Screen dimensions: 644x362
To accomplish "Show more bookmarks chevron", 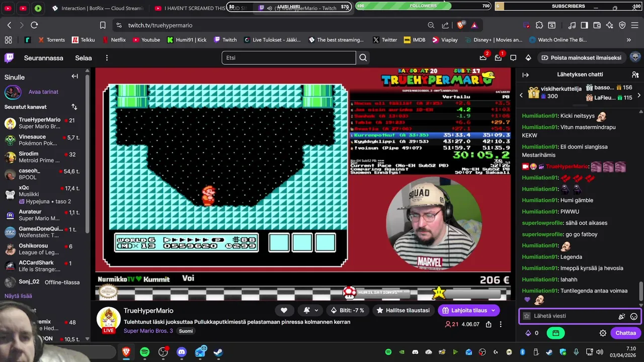I will (x=628, y=40).
